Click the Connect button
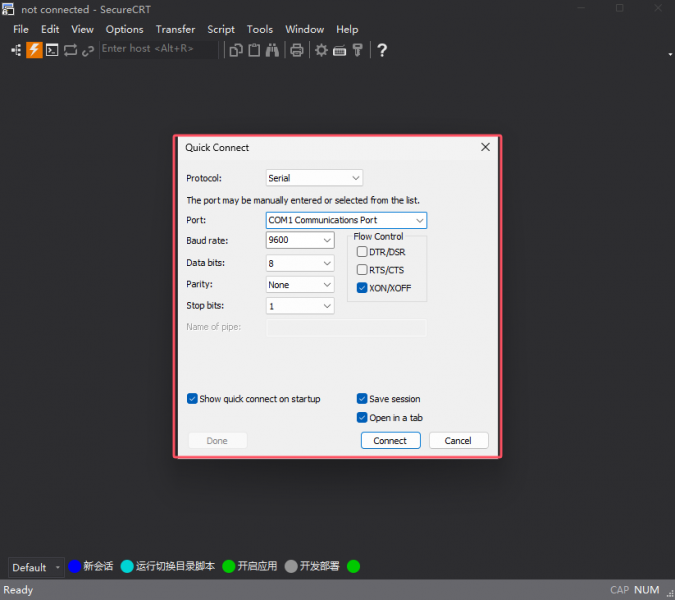 pos(390,440)
